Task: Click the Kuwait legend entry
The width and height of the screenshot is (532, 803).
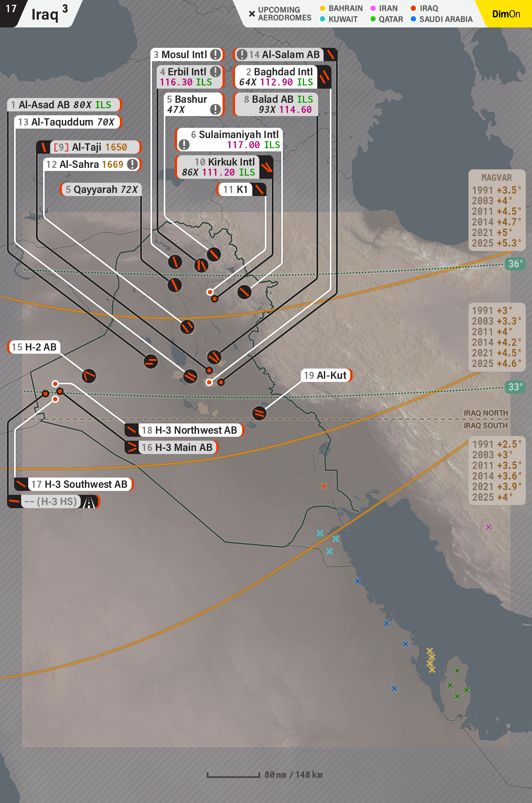Action: (339, 19)
